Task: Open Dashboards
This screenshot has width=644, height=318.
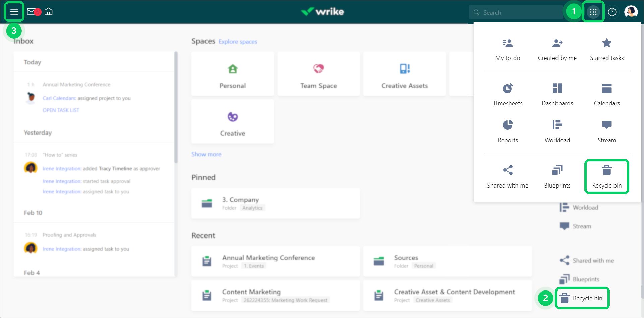Action: (557, 94)
